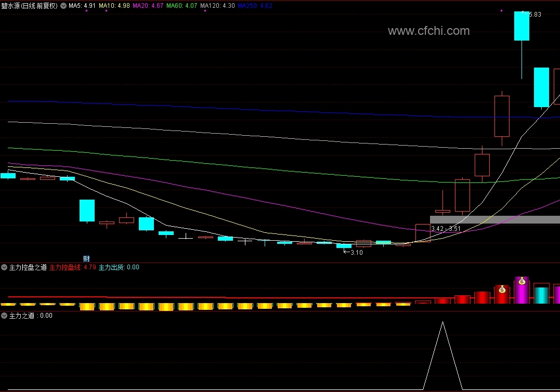This screenshot has width=560, height=392.
Task: Expand the 主力之道 indicator dropdown arrow
Action: (4, 316)
